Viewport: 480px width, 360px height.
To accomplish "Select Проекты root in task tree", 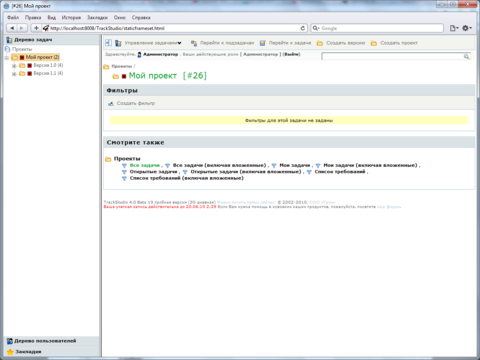I will pos(22,49).
